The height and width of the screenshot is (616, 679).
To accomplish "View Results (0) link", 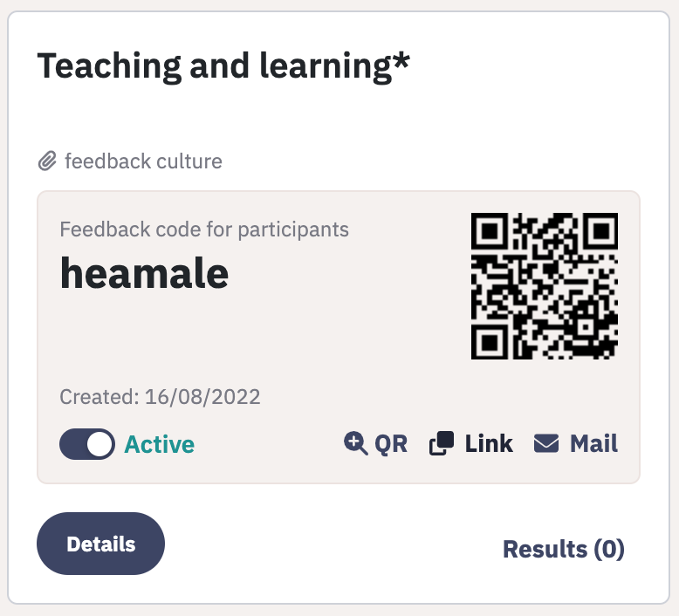I will (x=564, y=549).
